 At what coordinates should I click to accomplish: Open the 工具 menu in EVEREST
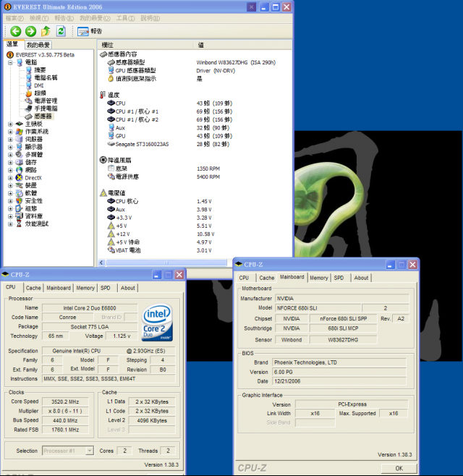click(125, 18)
